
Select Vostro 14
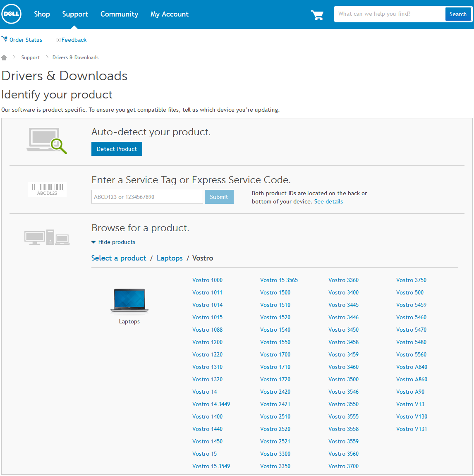(205, 392)
